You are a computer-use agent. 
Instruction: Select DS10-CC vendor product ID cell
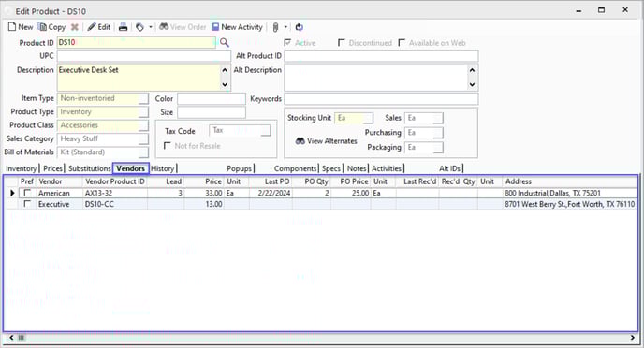(115, 204)
